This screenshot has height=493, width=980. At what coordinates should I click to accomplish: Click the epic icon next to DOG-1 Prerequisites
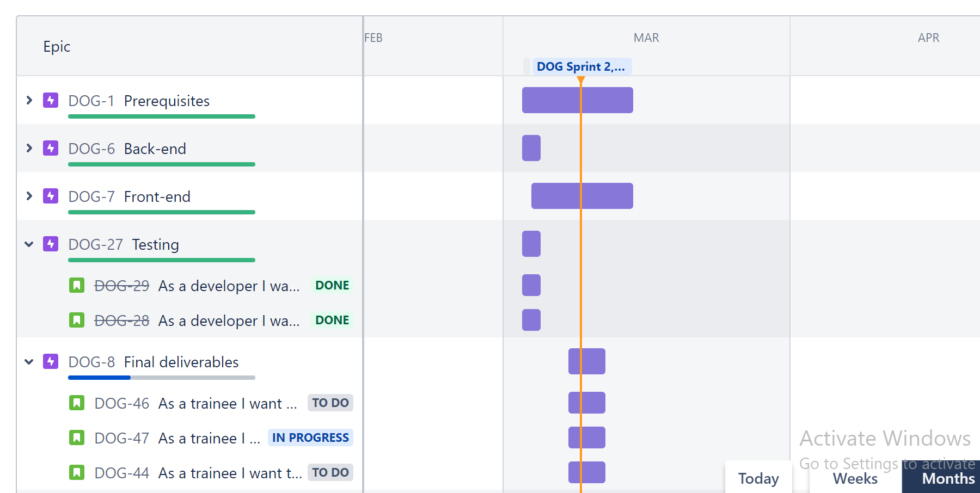point(51,100)
